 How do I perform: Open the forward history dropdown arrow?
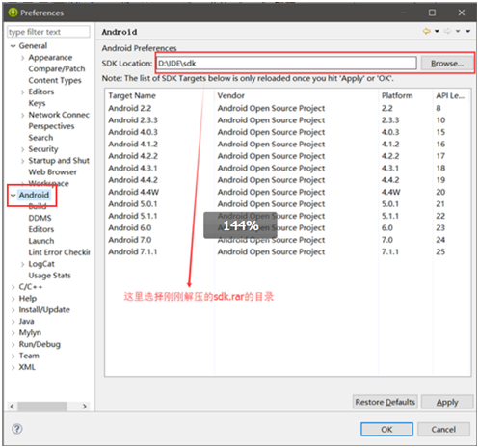tap(458, 31)
